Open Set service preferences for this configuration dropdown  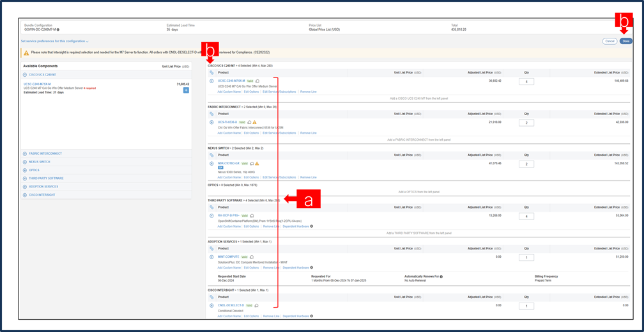click(x=55, y=41)
